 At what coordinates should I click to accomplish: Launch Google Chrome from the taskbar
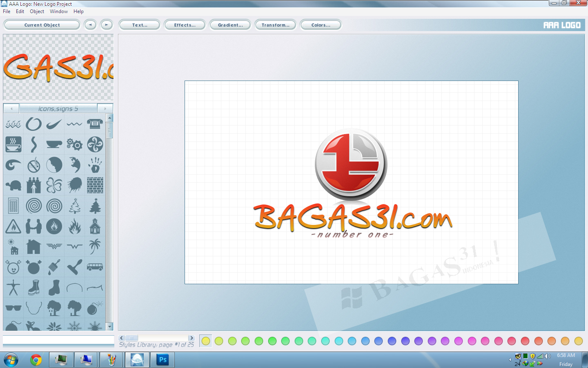click(x=36, y=360)
